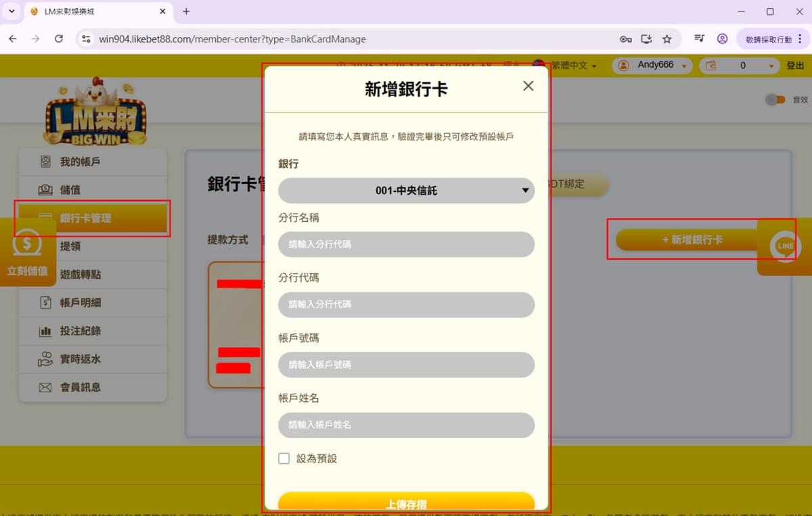The width and height of the screenshot is (812, 516).
Task: Open the media control icon in toolbar
Action: 700,39
